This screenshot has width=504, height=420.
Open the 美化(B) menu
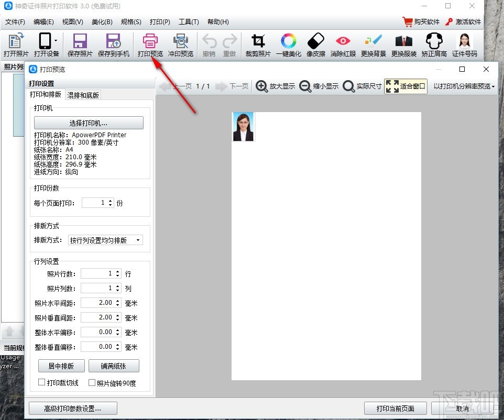102,22
